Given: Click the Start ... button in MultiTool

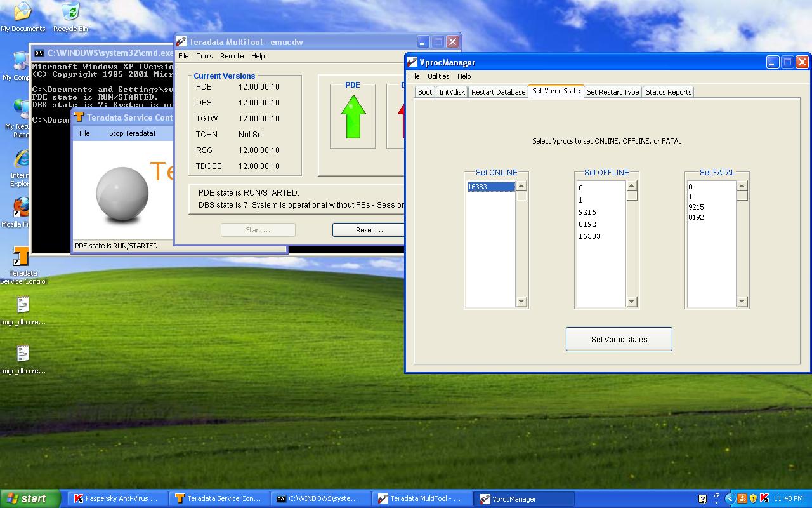Looking at the screenshot, I should (x=258, y=230).
